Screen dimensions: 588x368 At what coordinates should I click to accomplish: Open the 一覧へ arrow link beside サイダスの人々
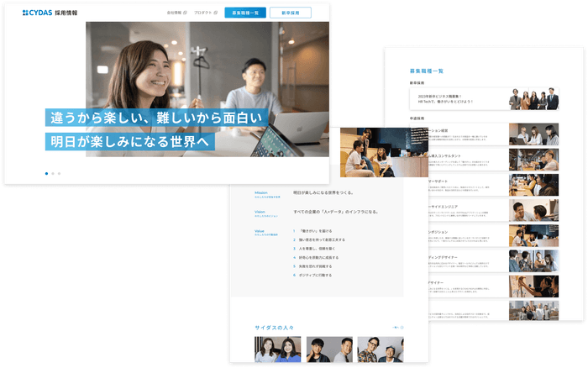(398, 328)
